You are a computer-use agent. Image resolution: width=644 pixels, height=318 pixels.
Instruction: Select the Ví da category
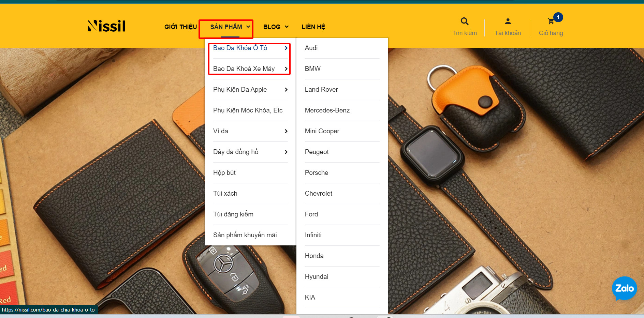pyautogui.click(x=220, y=131)
